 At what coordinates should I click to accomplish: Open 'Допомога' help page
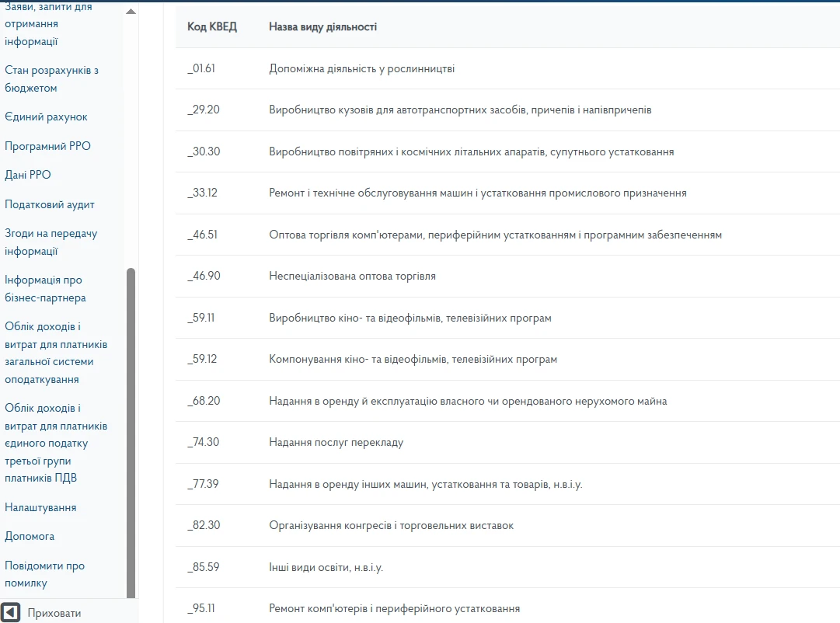(x=30, y=537)
